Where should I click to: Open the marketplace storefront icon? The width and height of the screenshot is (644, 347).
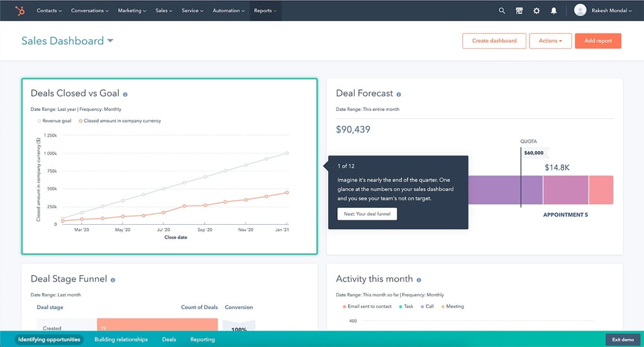point(519,11)
